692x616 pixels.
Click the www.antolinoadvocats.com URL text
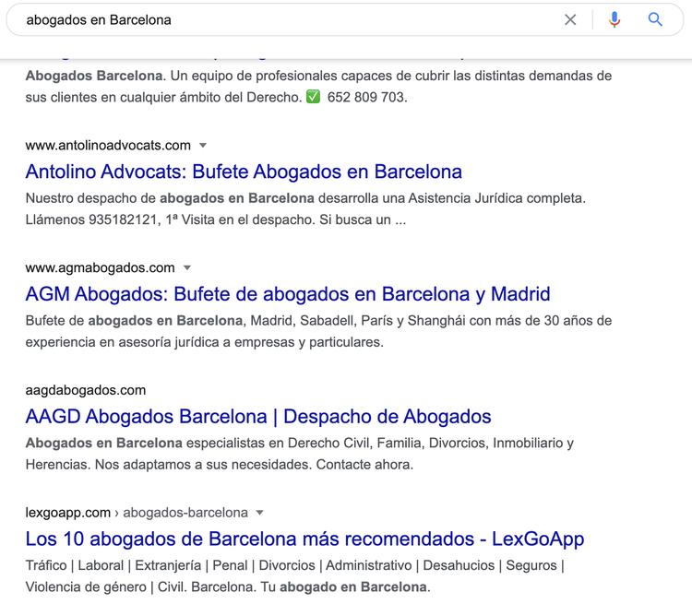(x=108, y=145)
